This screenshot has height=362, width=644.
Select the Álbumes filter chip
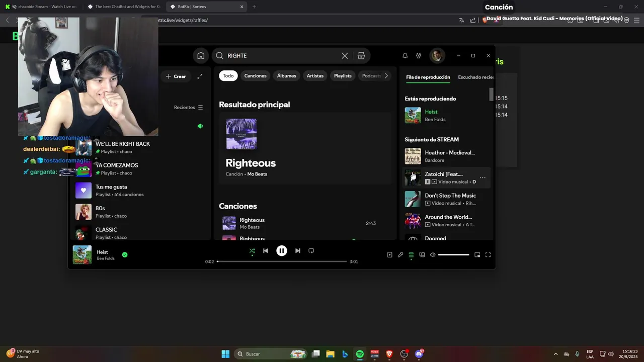point(286,76)
